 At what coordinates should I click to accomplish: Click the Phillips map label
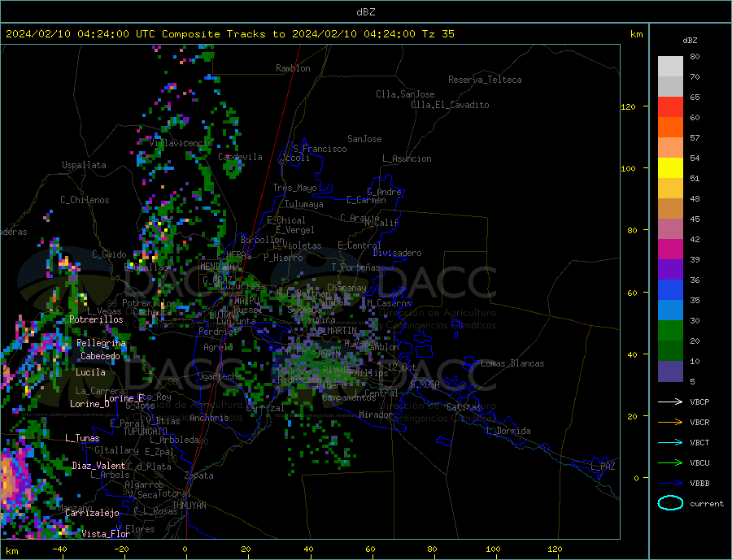coord(368,373)
